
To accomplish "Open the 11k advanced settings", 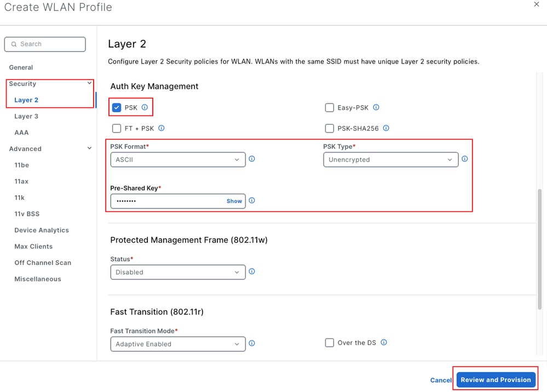I will (20, 198).
